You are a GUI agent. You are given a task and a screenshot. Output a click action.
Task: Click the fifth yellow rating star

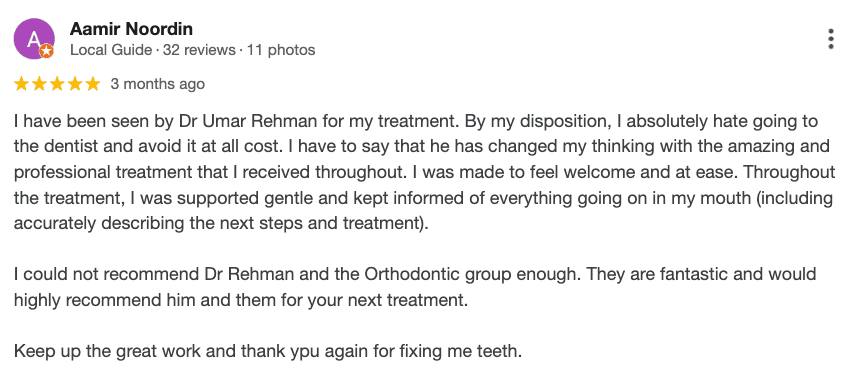(93, 84)
